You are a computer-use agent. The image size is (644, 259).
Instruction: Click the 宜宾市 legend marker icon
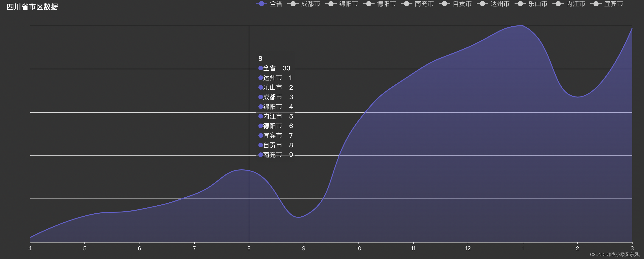(596, 4)
